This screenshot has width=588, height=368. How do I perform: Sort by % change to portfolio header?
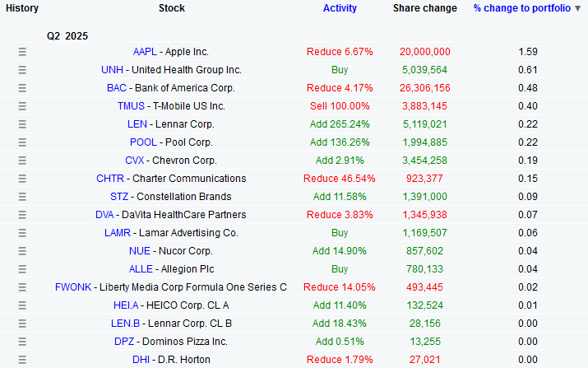[522, 8]
